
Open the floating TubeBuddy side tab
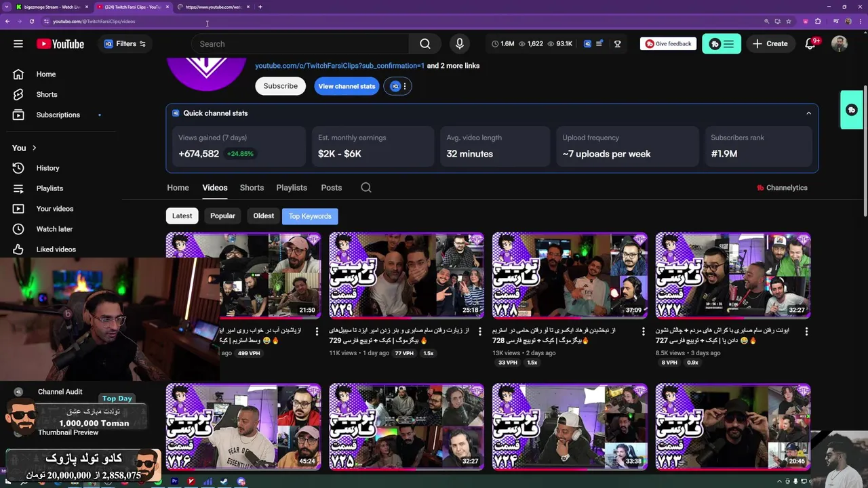pos(852,110)
